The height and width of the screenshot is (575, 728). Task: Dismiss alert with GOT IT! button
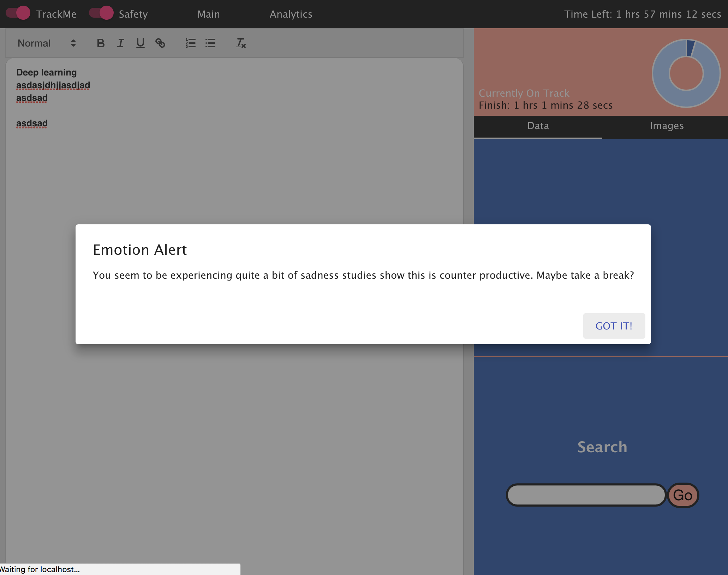tap(614, 326)
